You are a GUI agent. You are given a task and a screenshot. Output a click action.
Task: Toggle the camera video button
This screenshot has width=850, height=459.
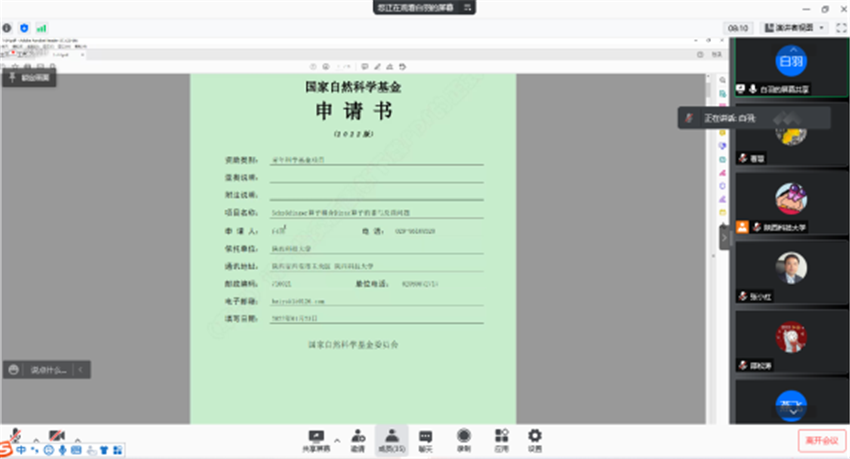point(56,436)
